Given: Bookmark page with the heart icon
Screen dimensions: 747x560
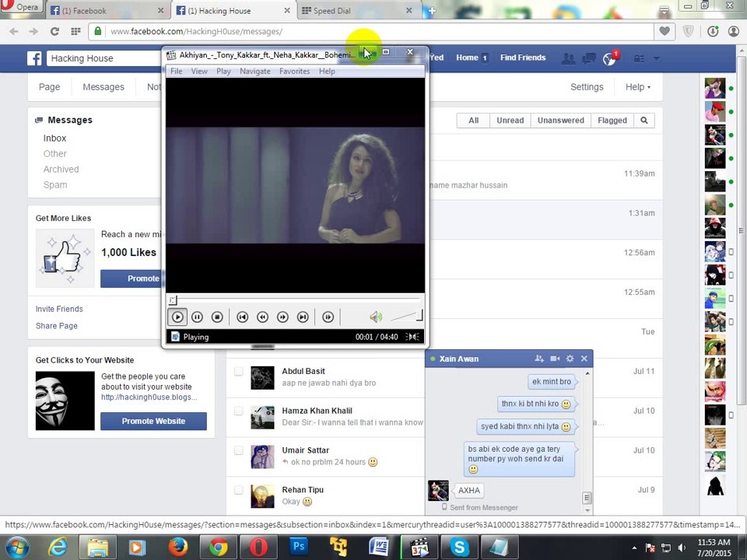Looking at the screenshot, I should (x=665, y=31).
